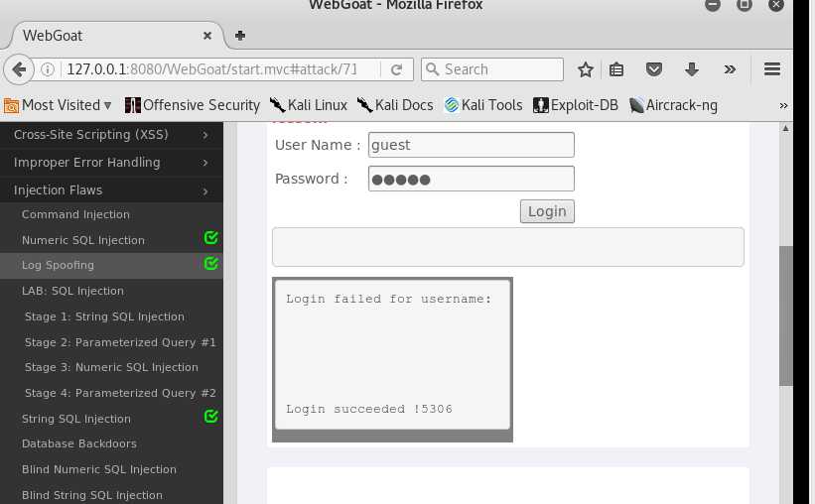Click the page vertical scrollbar thumb
Screen dimensions: 815x504
(x=785, y=315)
